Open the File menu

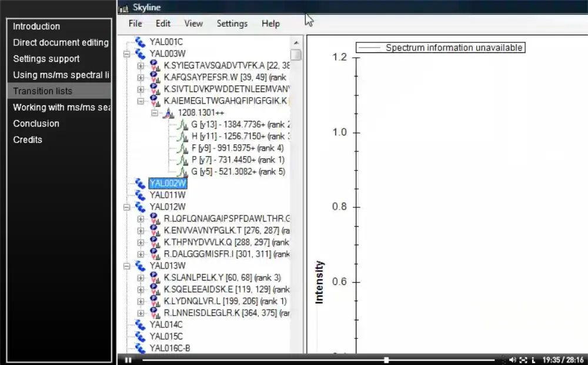click(x=135, y=24)
